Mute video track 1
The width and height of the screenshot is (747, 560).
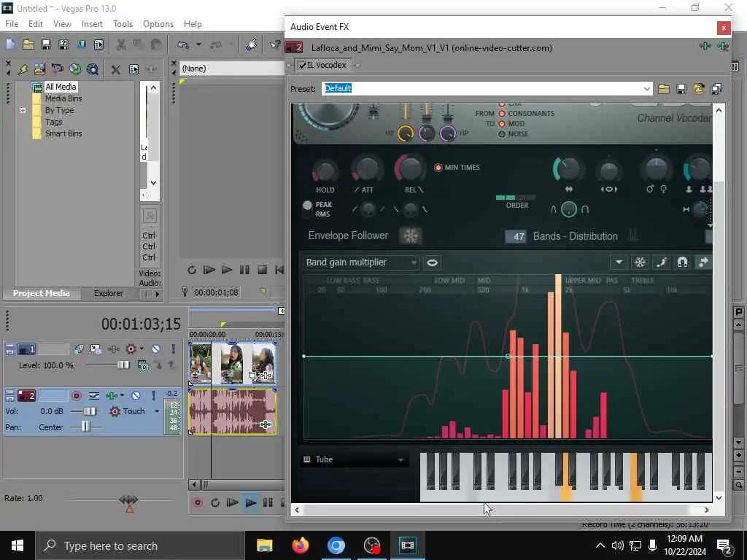(x=156, y=349)
